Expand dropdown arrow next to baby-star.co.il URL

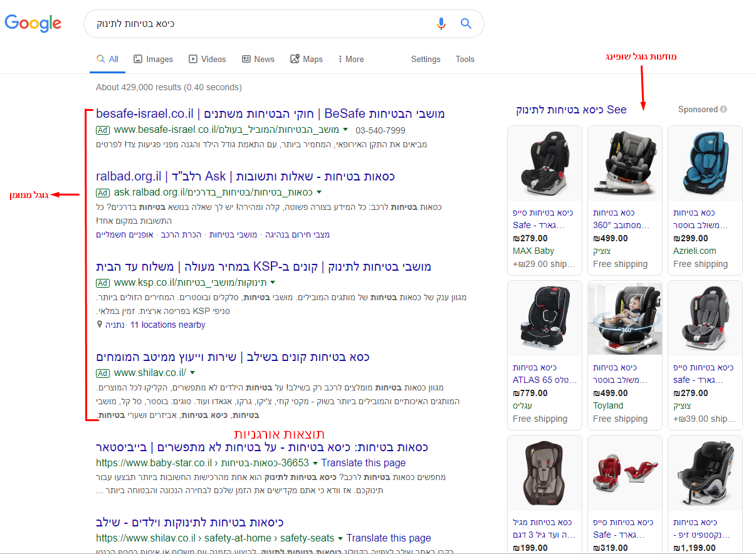(315, 463)
